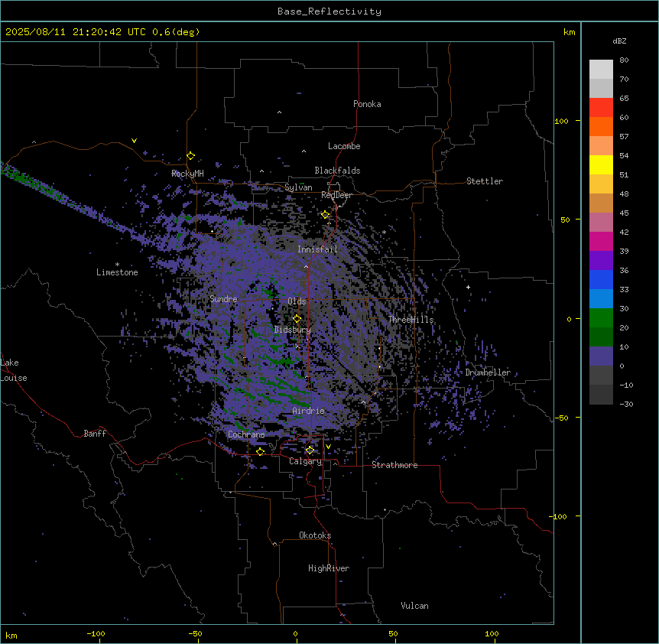Click the Airdrie city label

[309, 411]
